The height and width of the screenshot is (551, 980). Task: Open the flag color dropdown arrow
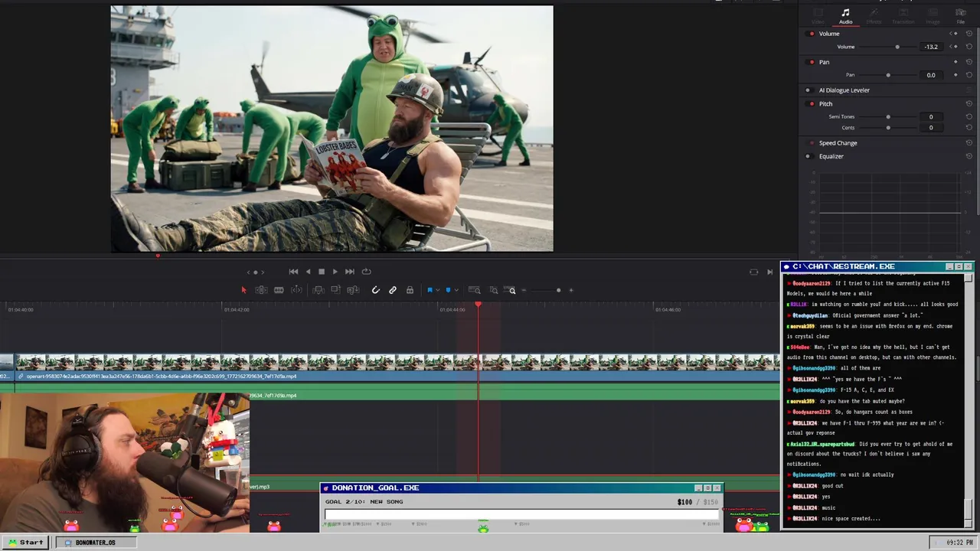tap(438, 291)
